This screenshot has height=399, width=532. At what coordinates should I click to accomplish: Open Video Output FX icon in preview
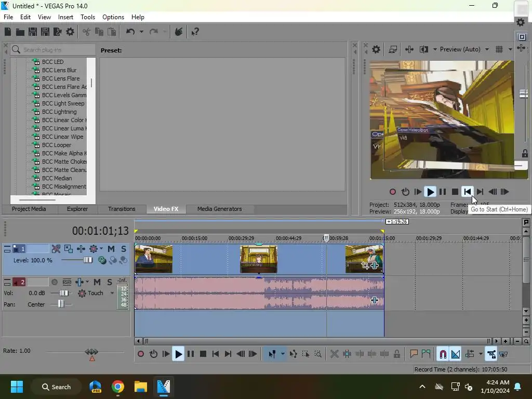tap(409, 49)
